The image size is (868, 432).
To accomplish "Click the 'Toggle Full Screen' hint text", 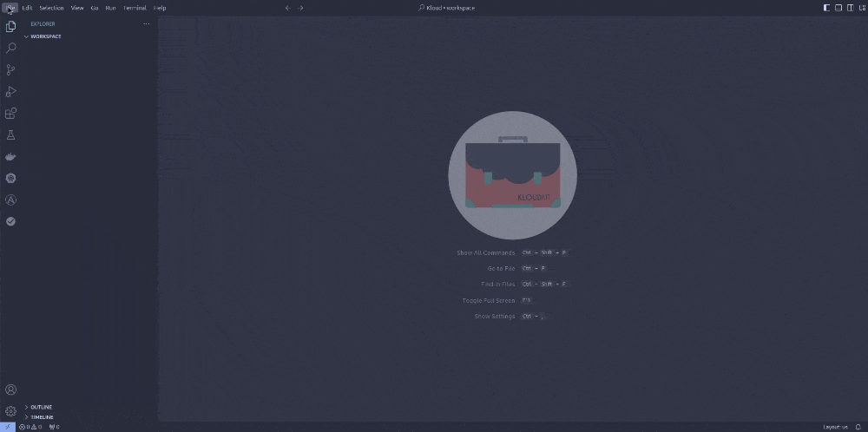I will [488, 300].
